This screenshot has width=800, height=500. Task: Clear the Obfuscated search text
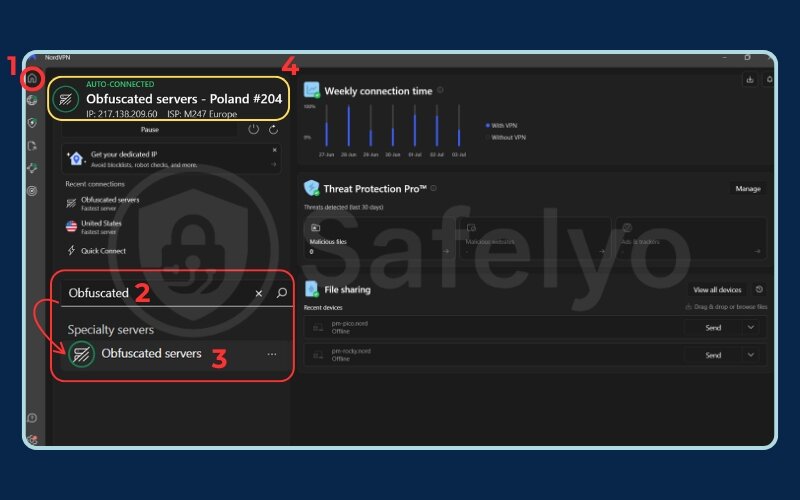click(x=258, y=293)
